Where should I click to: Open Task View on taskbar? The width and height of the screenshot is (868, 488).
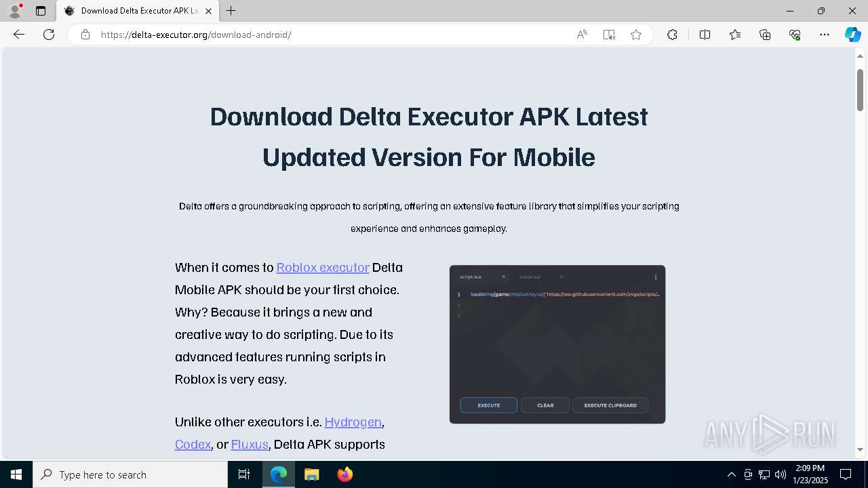point(244,474)
